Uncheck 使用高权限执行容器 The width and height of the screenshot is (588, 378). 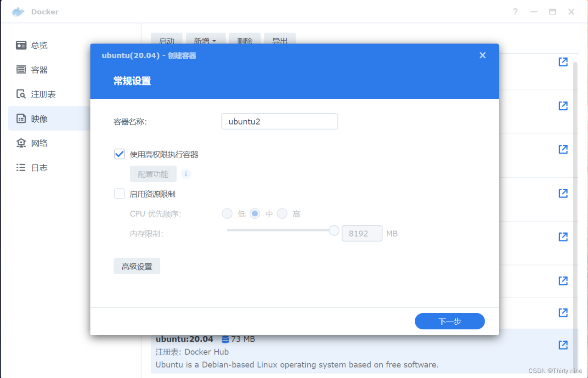coord(119,154)
